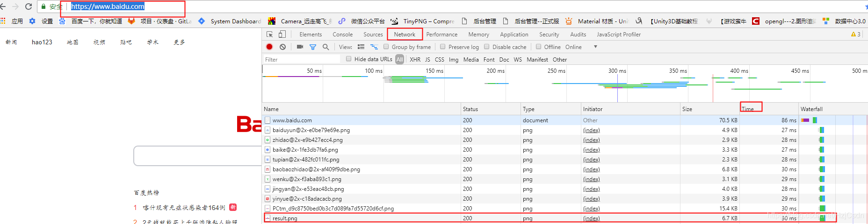Viewport: 868px width, 224px height.
Task: Open the 数据中心3.0 bookmark
Action: [x=844, y=21]
